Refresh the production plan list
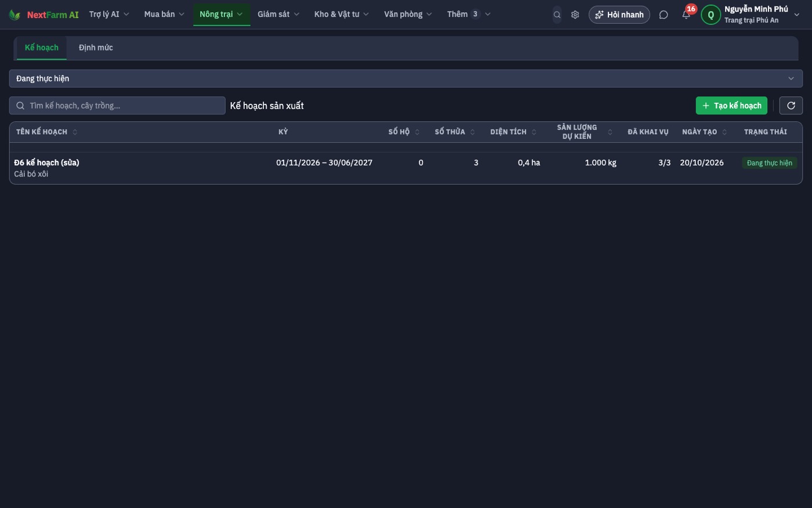 [x=791, y=105]
